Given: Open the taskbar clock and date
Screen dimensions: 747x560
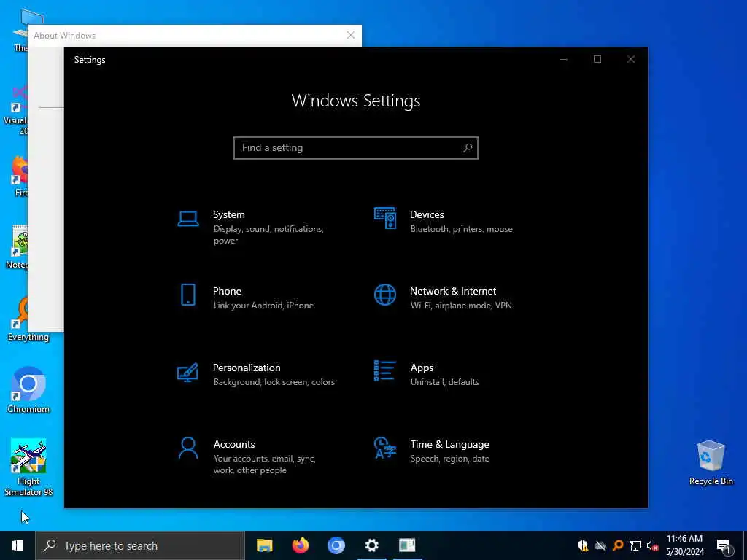Looking at the screenshot, I should [684, 545].
